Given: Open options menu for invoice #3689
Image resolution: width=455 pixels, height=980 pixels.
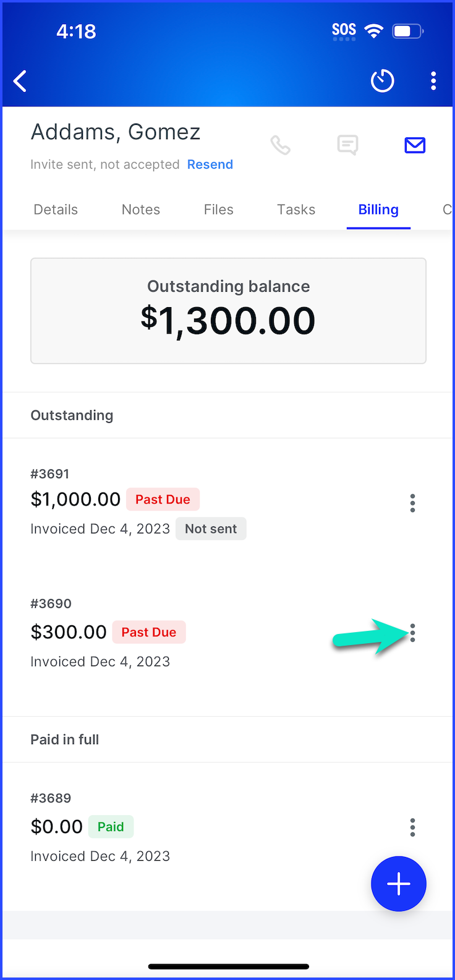Looking at the screenshot, I should (412, 827).
